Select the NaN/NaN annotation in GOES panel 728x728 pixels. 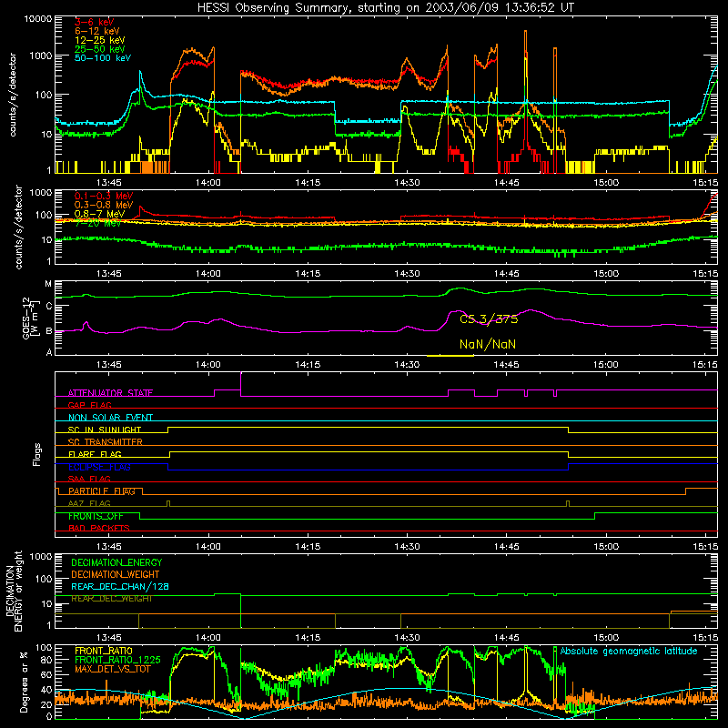click(x=488, y=345)
